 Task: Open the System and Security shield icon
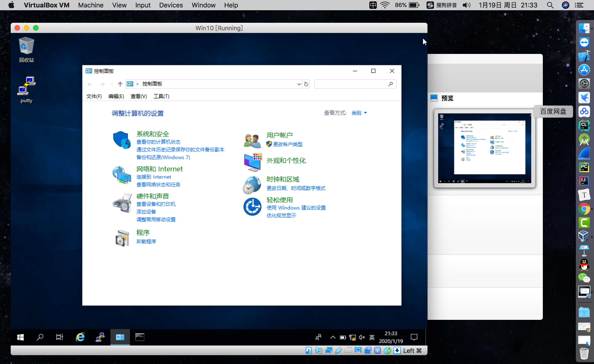tap(122, 140)
